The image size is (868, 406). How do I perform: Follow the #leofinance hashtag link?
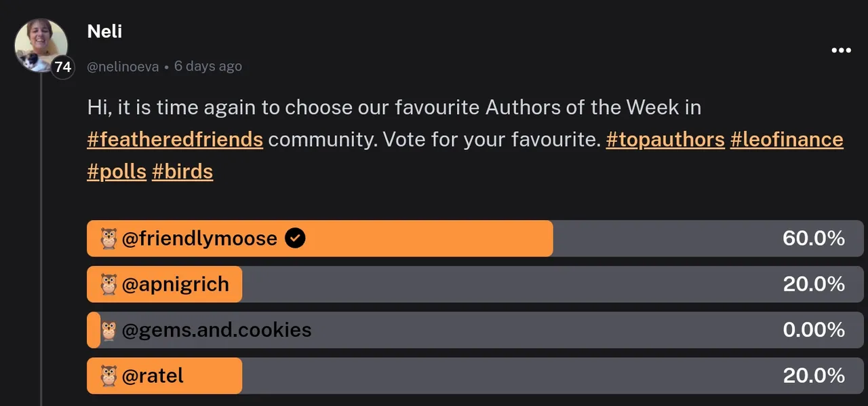coord(786,139)
